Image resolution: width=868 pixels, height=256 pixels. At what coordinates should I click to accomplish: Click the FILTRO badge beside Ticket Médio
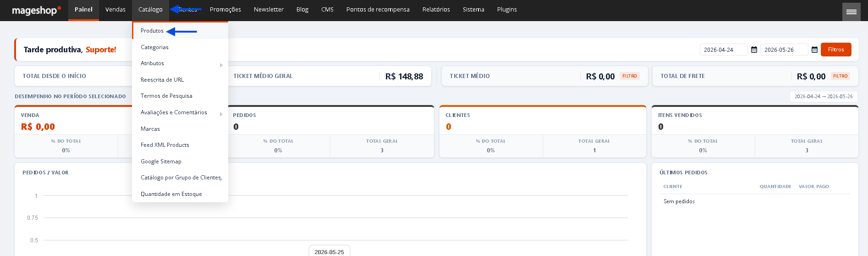point(630,76)
